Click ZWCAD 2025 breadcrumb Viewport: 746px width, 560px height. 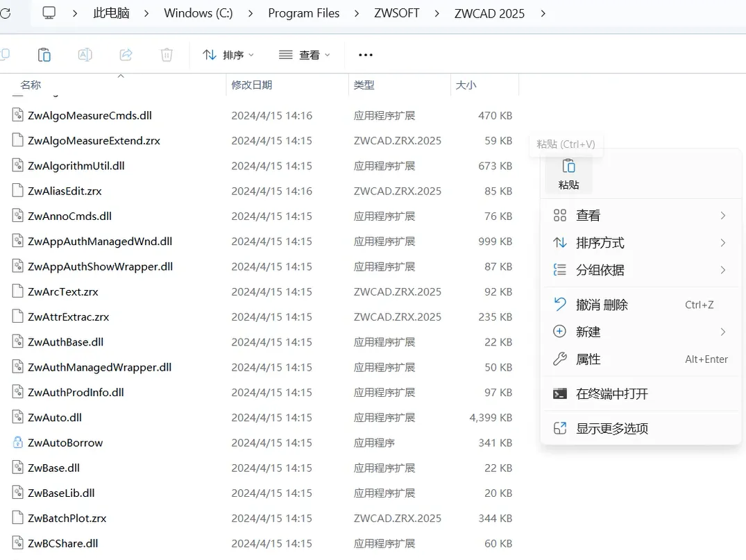(489, 13)
